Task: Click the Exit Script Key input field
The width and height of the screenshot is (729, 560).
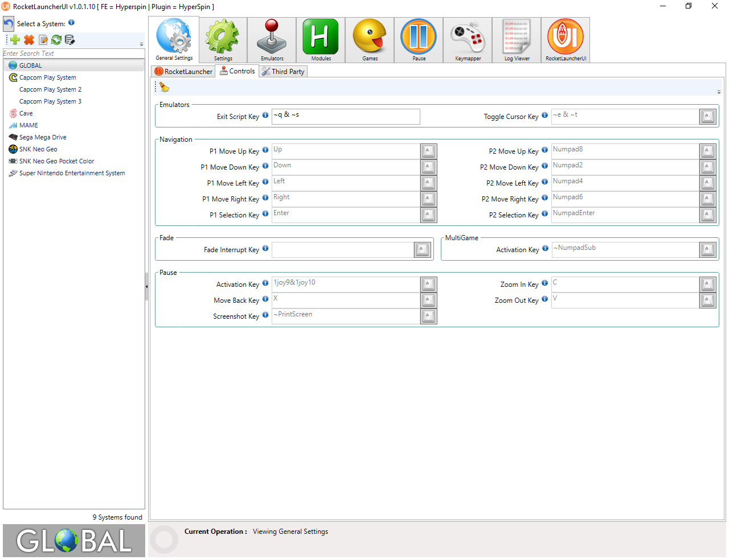Action: coord(346,117)
